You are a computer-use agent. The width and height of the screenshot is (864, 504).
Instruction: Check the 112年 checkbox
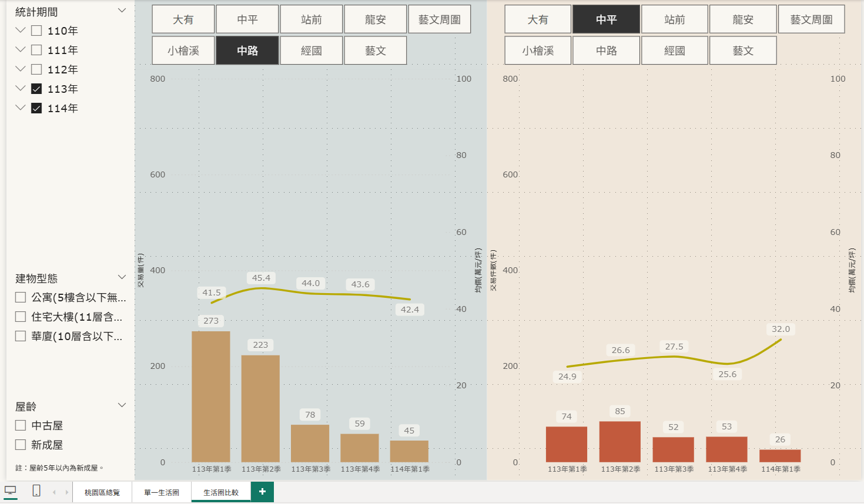click(36, 69)
